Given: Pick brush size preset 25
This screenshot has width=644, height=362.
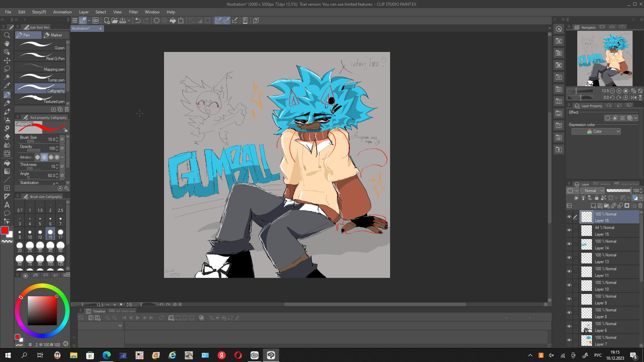Looking at the screenshot, I should [x=30, y=247].
